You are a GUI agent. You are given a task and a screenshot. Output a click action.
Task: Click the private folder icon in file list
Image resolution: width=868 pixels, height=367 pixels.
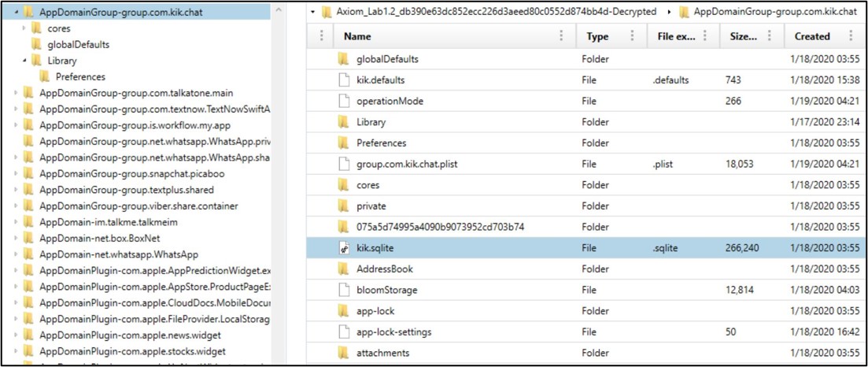click(x=344, y=206)
